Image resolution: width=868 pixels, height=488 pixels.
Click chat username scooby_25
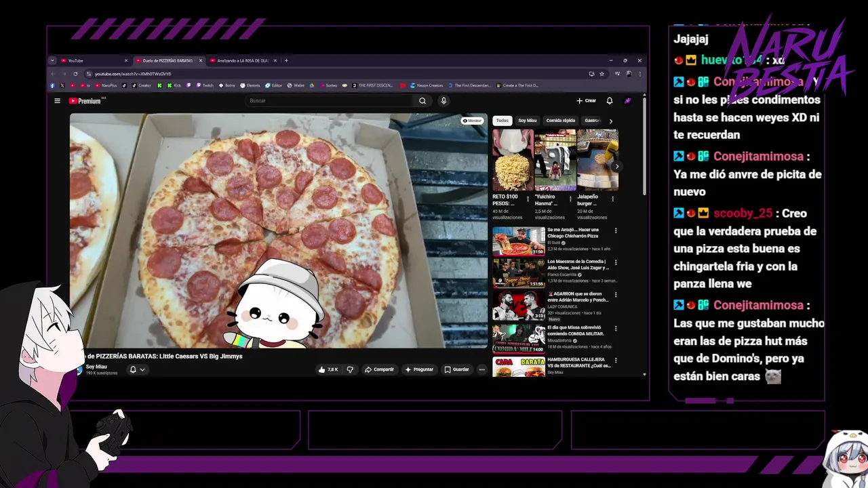743,213
